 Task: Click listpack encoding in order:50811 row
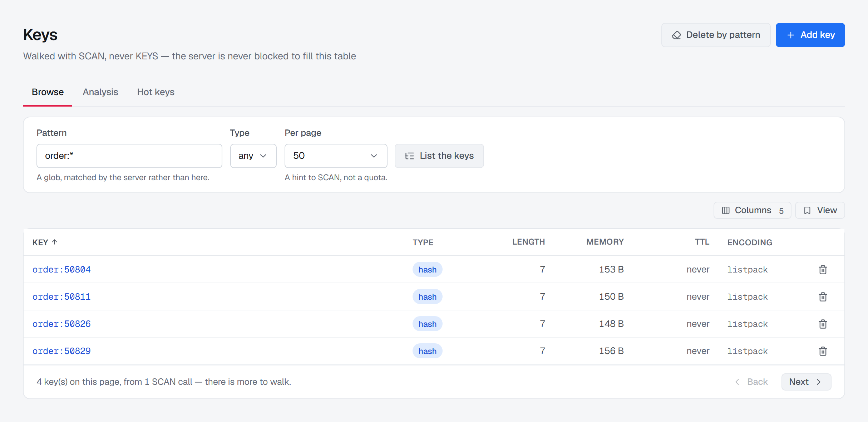[748, 297]
